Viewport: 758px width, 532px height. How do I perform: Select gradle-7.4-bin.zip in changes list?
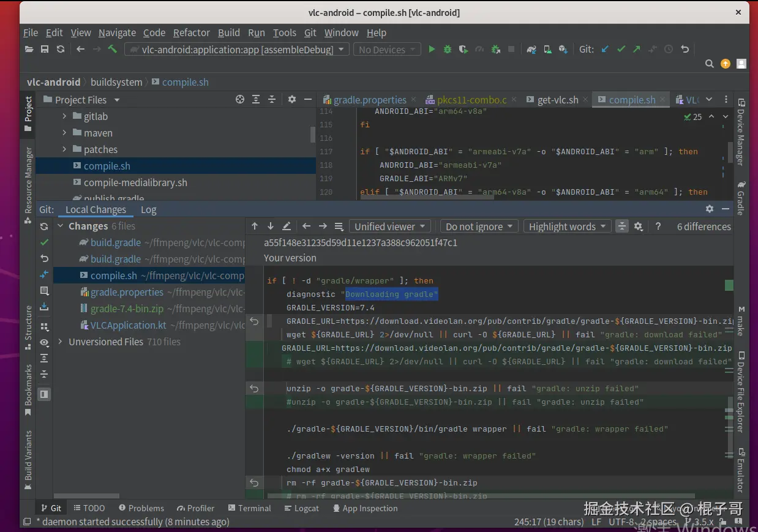point(127,309)
